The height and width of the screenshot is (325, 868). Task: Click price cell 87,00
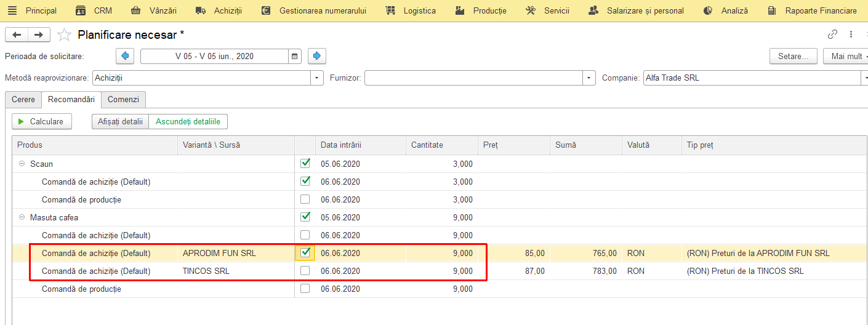514,271
